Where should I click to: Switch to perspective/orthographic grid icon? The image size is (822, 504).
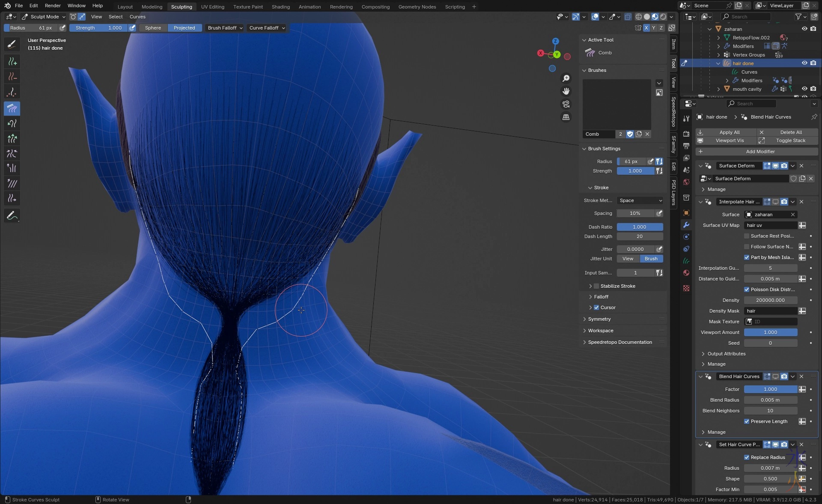point(566,117)
